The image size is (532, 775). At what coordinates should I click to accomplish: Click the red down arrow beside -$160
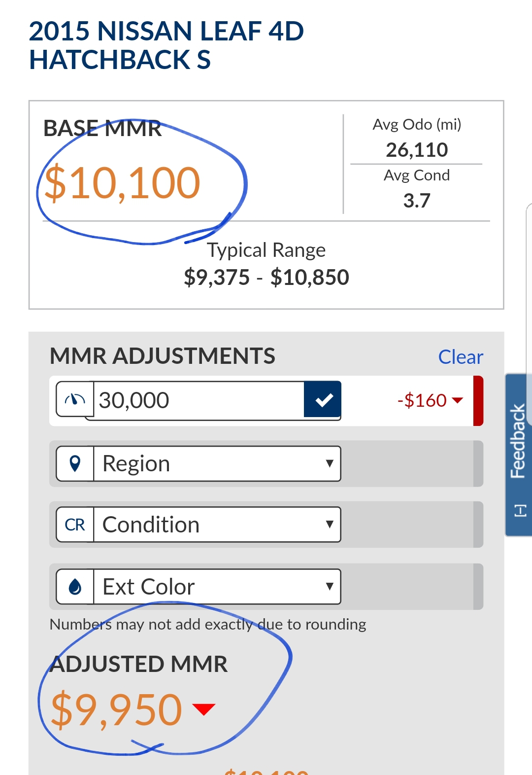(458, 400)
